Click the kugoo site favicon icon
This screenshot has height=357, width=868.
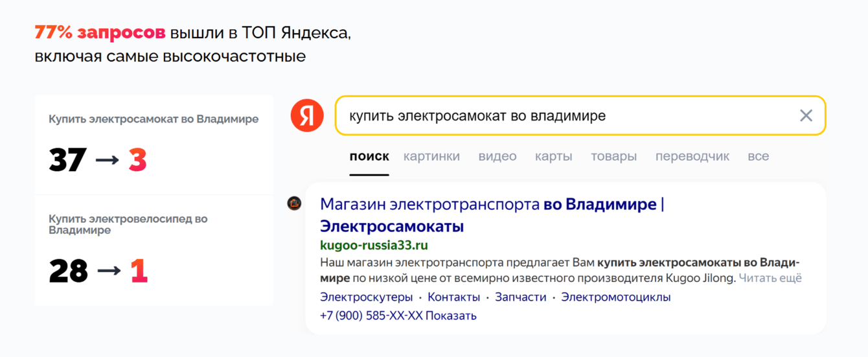click(294, 203)
